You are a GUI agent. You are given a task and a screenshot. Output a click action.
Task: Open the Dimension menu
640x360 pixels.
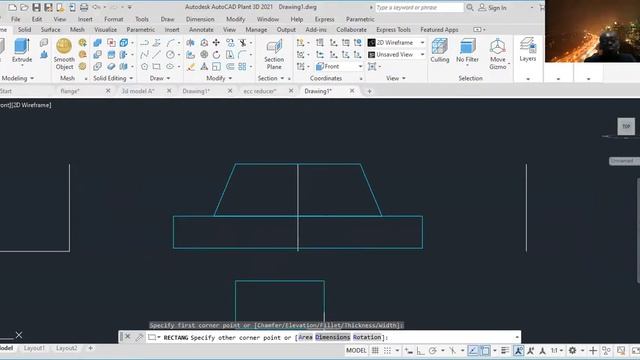coord(200,19)
